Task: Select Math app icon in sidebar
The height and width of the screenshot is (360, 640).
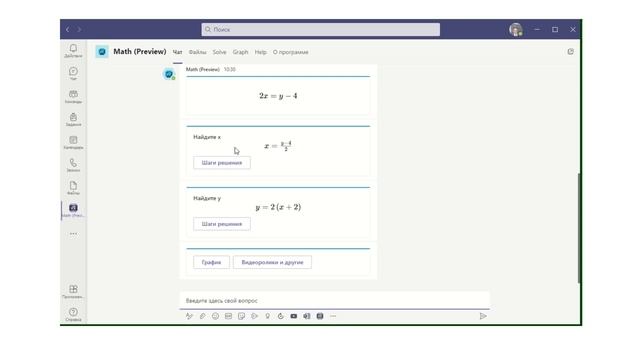Action: click(x=73, y=210)
